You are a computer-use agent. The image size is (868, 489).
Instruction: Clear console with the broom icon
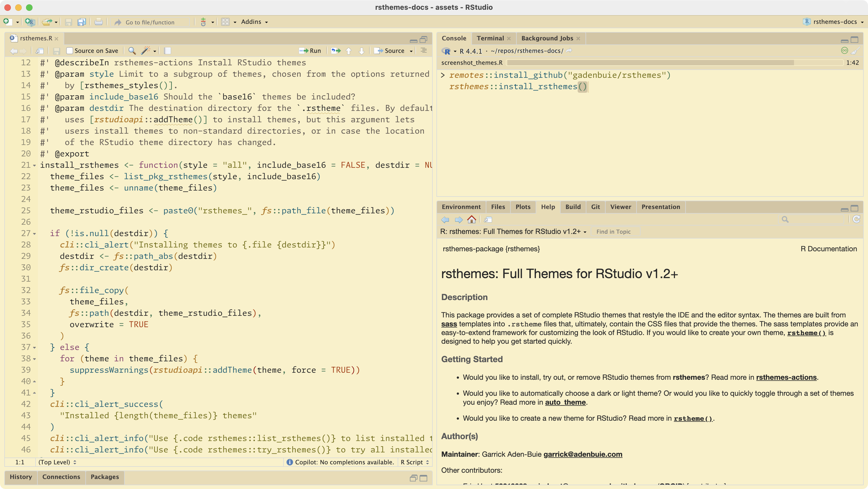click(855, 51)
